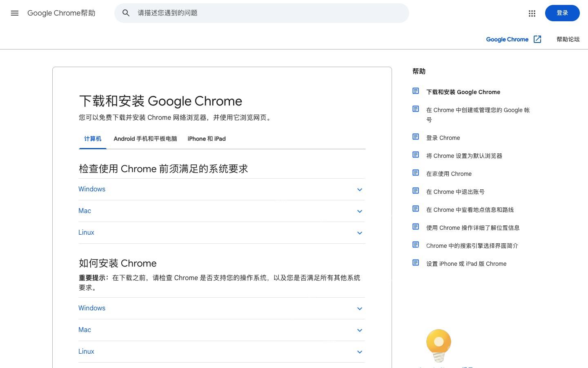This screenshot has height=368, width=588.
Task: Open 设置 iPhone 或 iPad 版 Chrome article
Action: click(x=466, y=264)
